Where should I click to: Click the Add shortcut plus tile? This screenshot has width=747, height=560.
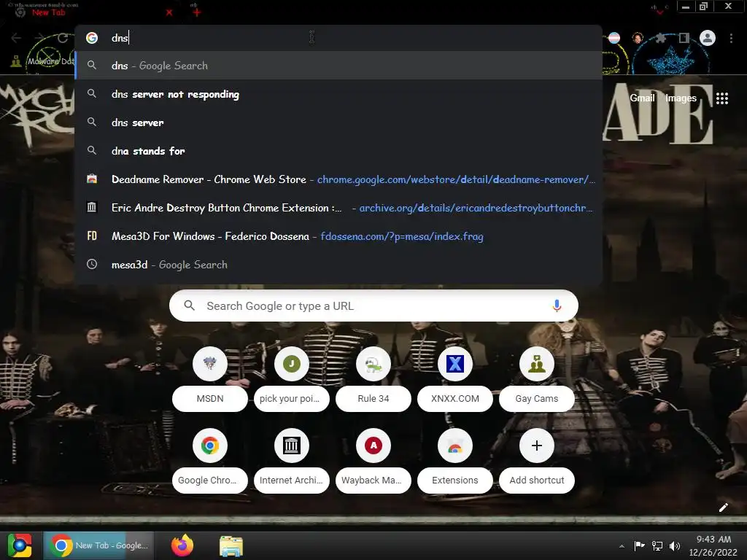coord(537,460)
